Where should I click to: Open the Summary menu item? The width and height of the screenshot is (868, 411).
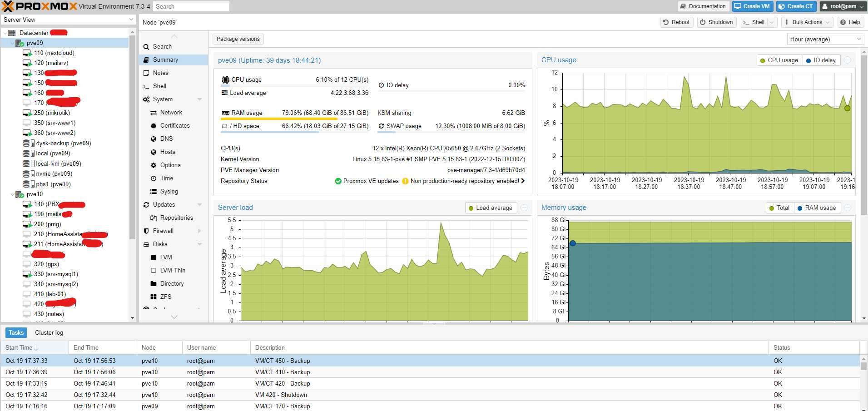[174, 60]
